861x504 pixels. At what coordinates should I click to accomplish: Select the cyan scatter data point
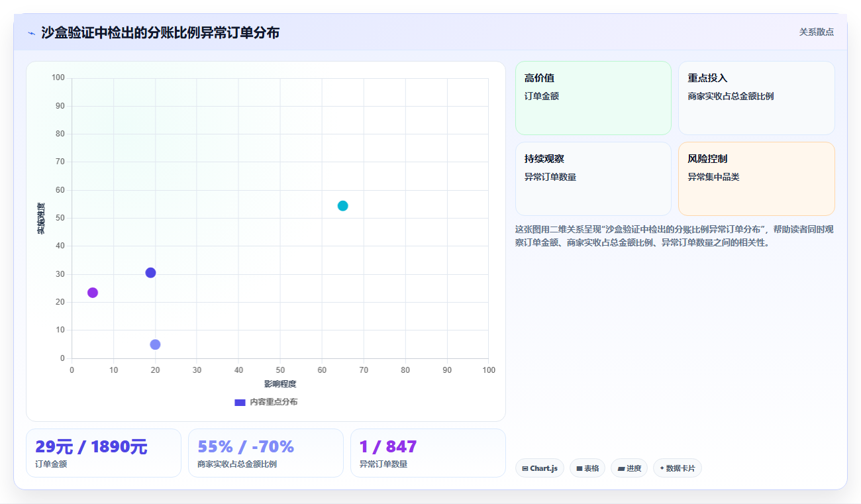click(342, 206)
